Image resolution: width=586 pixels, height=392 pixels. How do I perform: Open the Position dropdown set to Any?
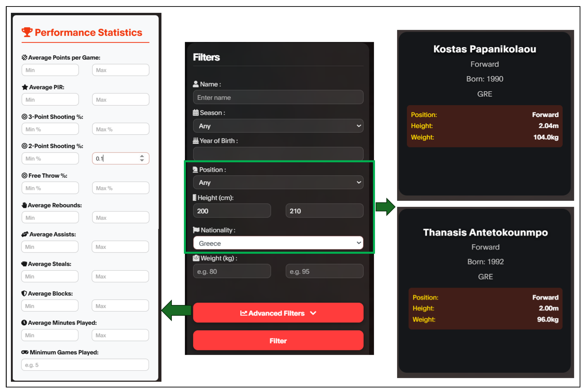point(278,182)
